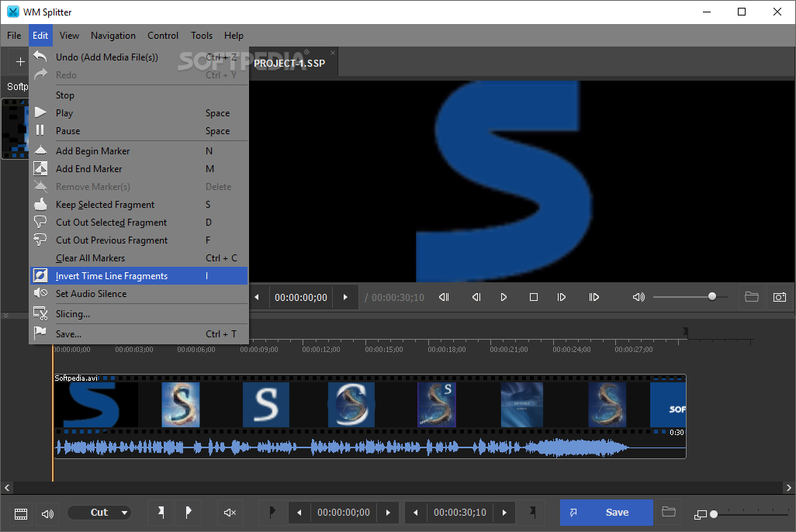Mute the preview speaker icon
796x532 pixels.
click(639, 298)
